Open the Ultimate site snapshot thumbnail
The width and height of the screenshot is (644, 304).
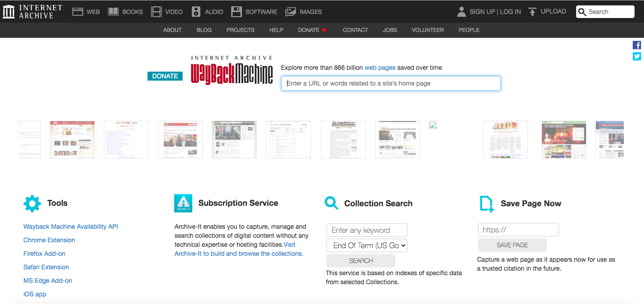[344, 140]
